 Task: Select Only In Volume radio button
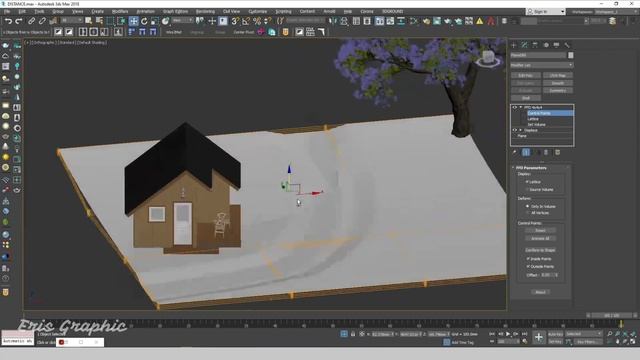point(527,207)
